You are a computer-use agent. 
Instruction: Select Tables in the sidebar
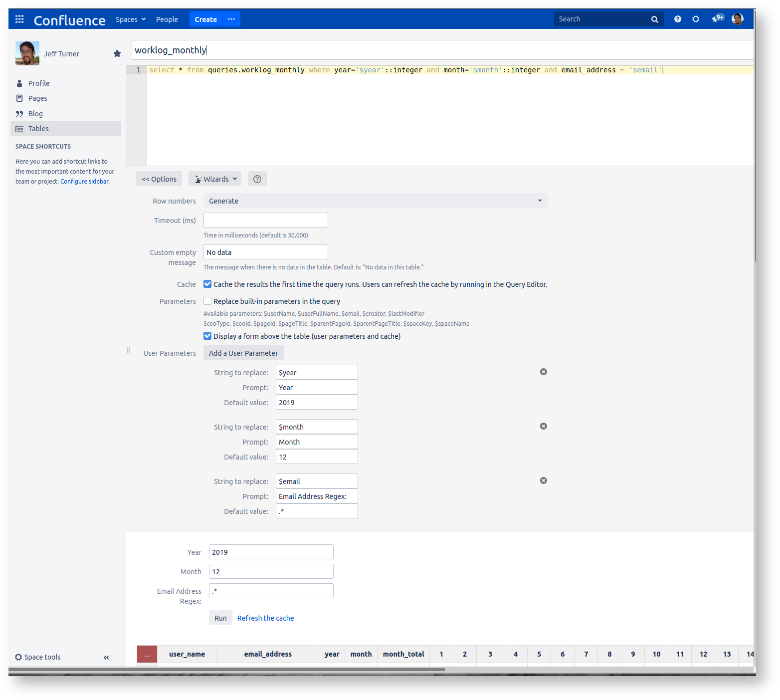click(x=38, y=129)
